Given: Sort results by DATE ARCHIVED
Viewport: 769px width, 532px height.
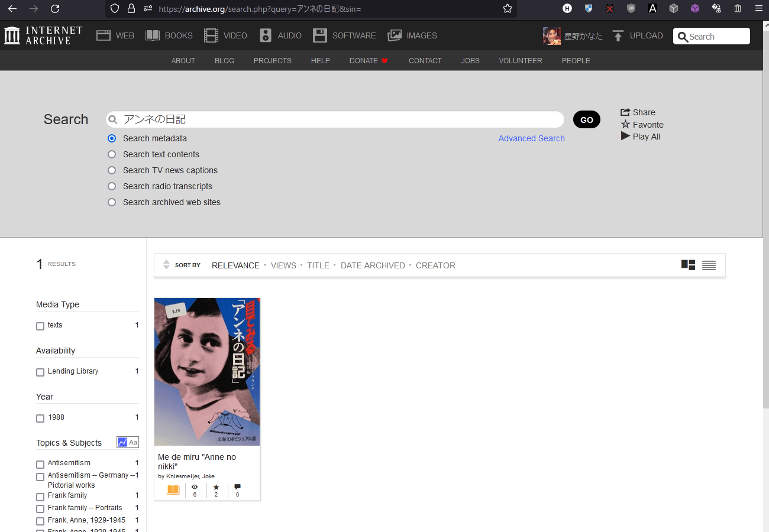Looking at the screenshot, I should (x=373, y=265).
